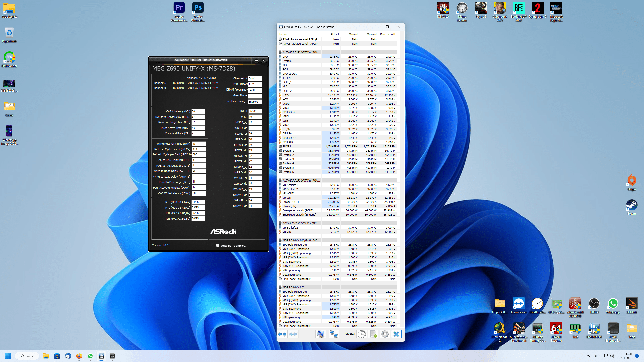Toggle Auto Refresh checkbox in ASRock Timing Configurator
Screen dimensions: 644x362
tap(218, 245)
